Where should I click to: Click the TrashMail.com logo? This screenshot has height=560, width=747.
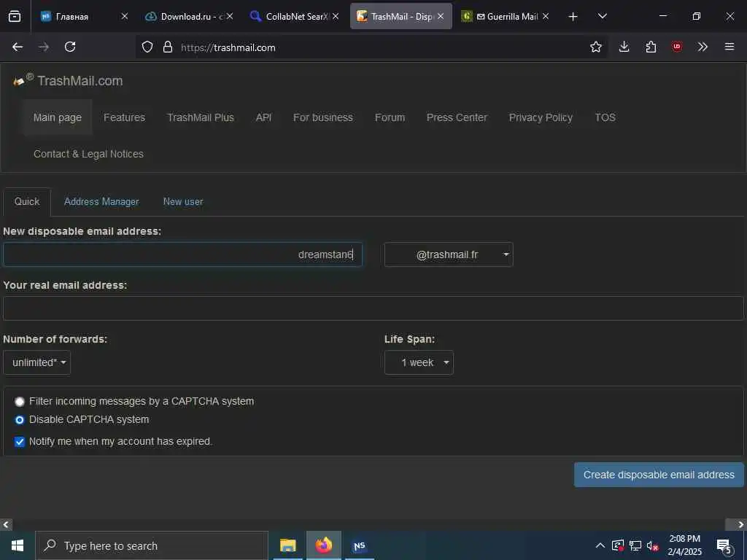[x=68, y=80]
